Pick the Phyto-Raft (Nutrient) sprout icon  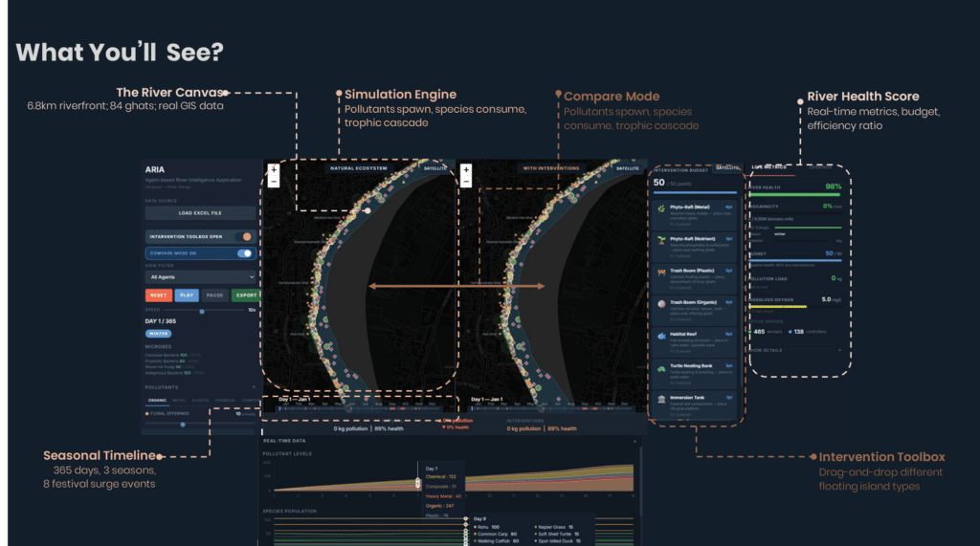(660, 241)
